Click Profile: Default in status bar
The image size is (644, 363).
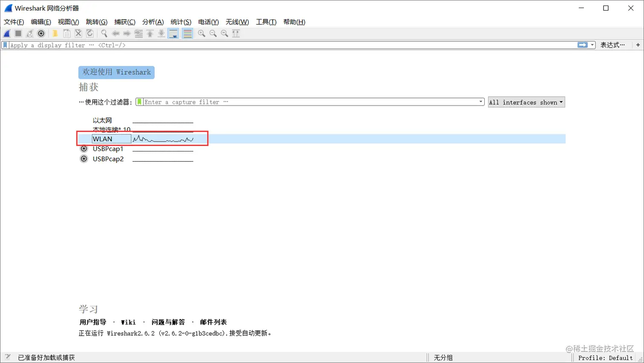[x=605, y=358]
